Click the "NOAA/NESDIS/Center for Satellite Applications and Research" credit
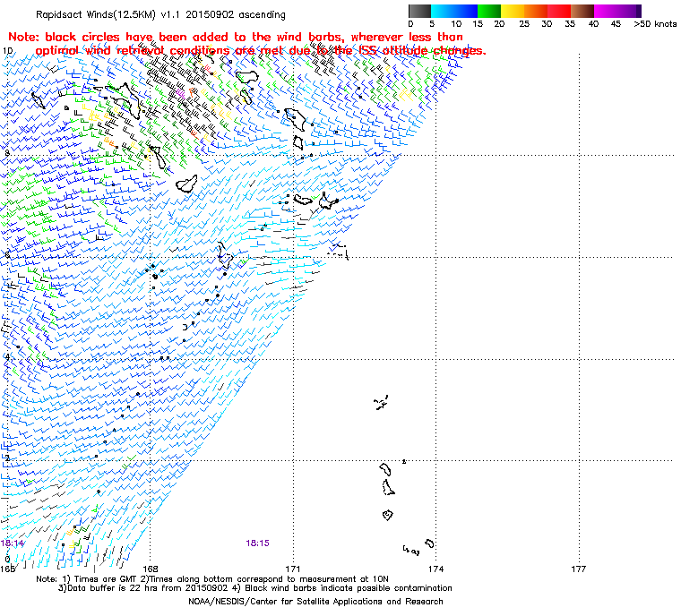 click(315, 602)
